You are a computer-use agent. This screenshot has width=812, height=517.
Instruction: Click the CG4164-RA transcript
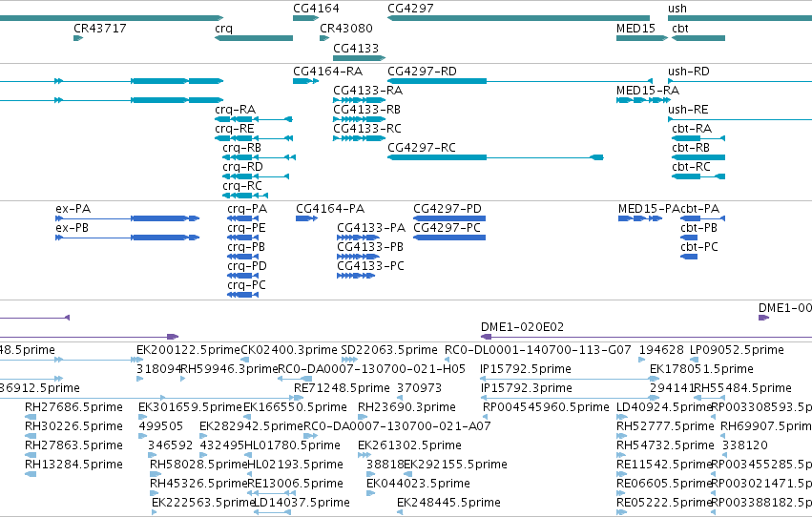[305, 81]
